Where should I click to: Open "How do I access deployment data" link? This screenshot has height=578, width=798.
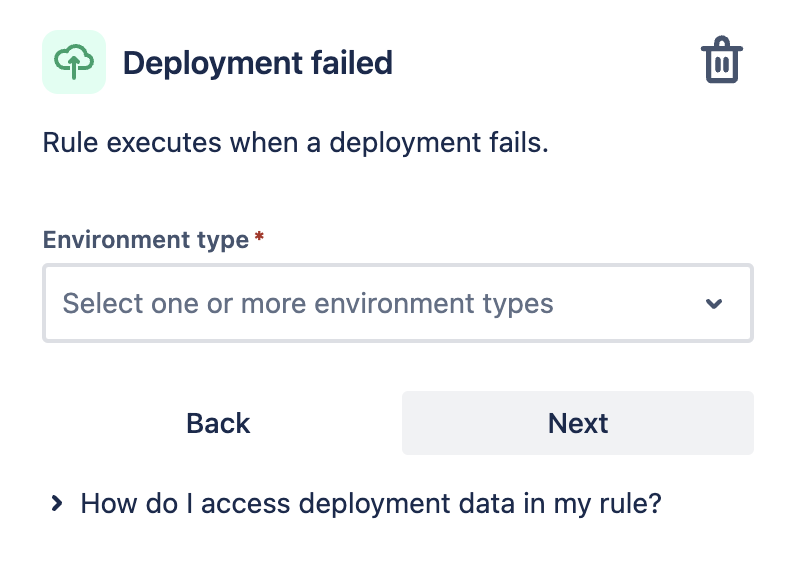(x=371, y=503)
